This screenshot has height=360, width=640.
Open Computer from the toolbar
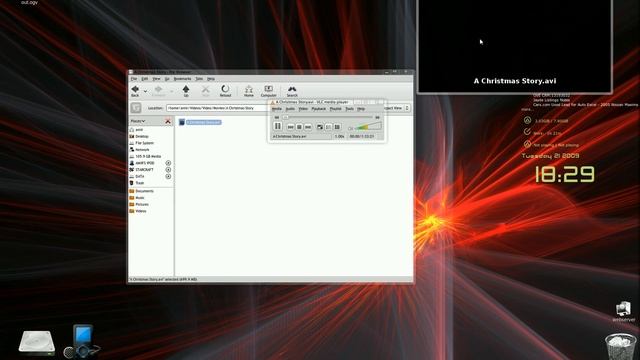269,91
